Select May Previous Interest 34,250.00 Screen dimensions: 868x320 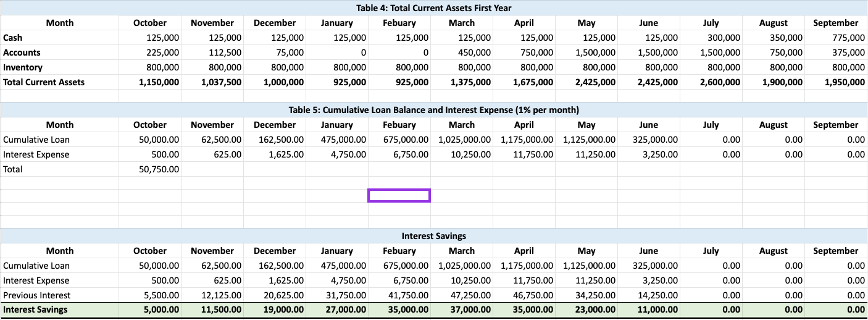pyautogui.click(x=596, y=295)
